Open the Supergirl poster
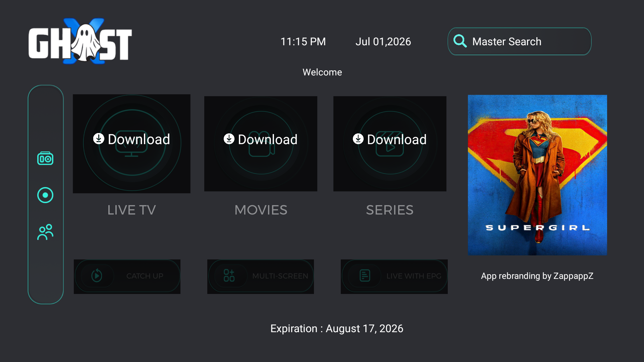The image size is (644, 362). [537, 175]
